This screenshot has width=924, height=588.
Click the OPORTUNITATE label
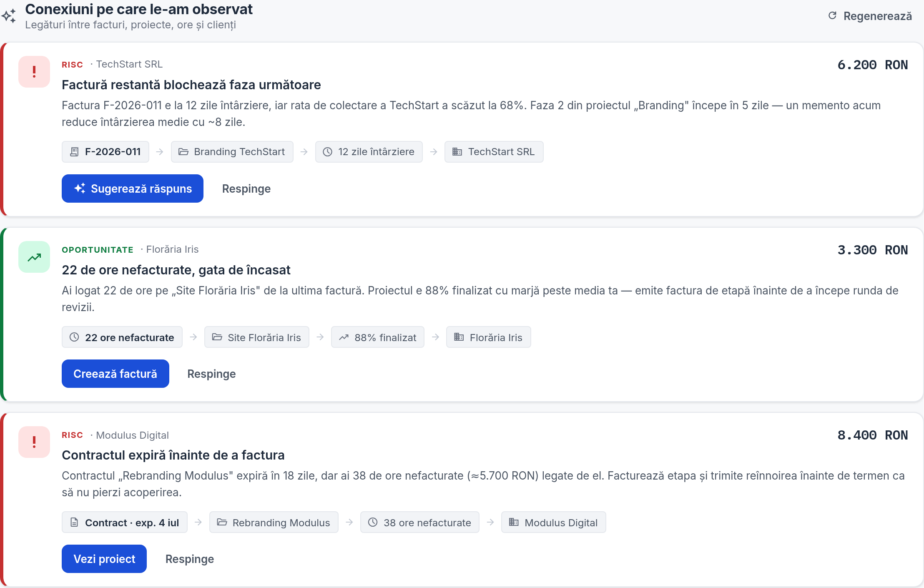[x=98, y=250]
